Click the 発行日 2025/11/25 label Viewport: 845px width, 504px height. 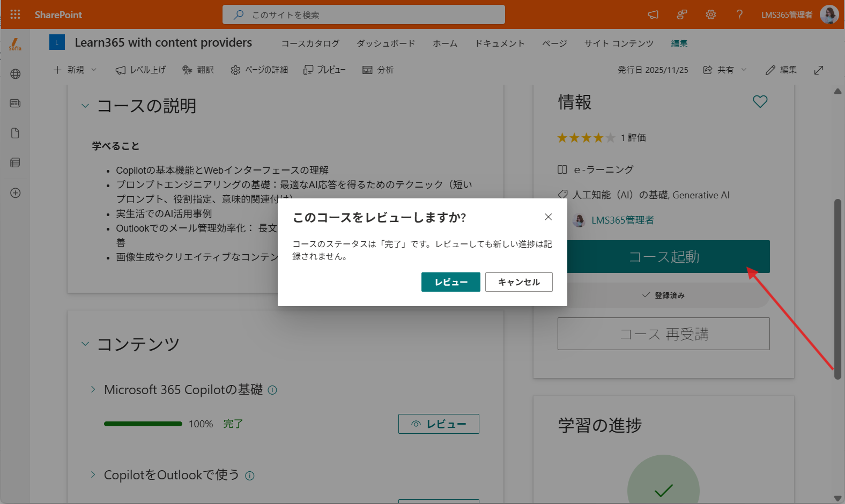[653, 70]
